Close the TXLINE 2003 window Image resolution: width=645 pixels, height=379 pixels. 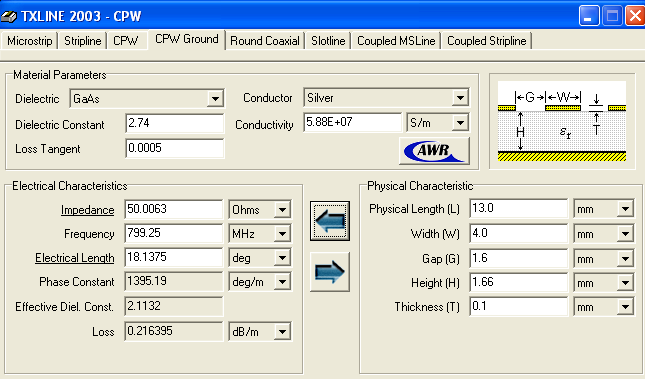click(635, 16)
